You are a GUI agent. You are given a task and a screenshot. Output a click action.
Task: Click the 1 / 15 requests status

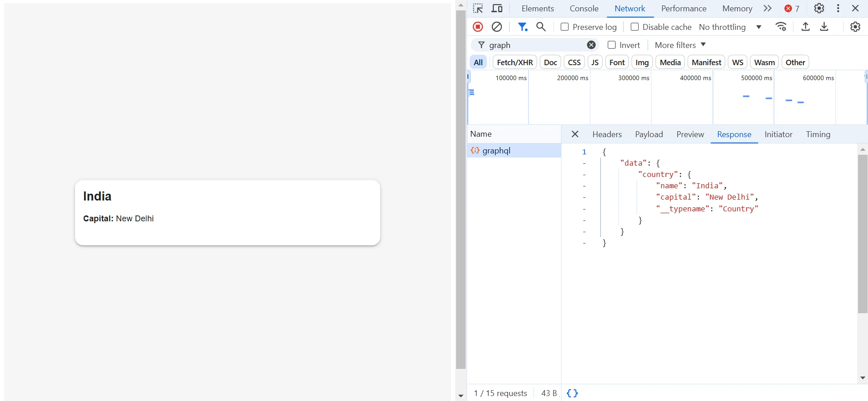tap(500, 393)
